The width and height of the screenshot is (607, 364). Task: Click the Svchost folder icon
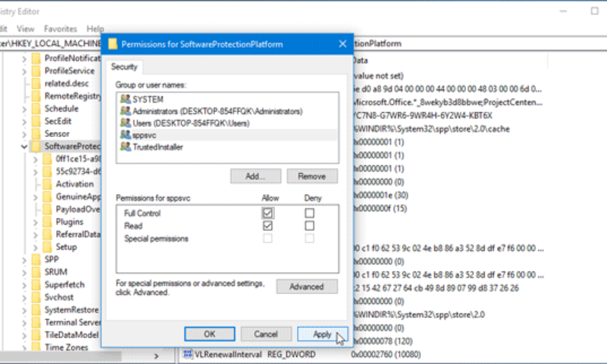pos(36,297)
